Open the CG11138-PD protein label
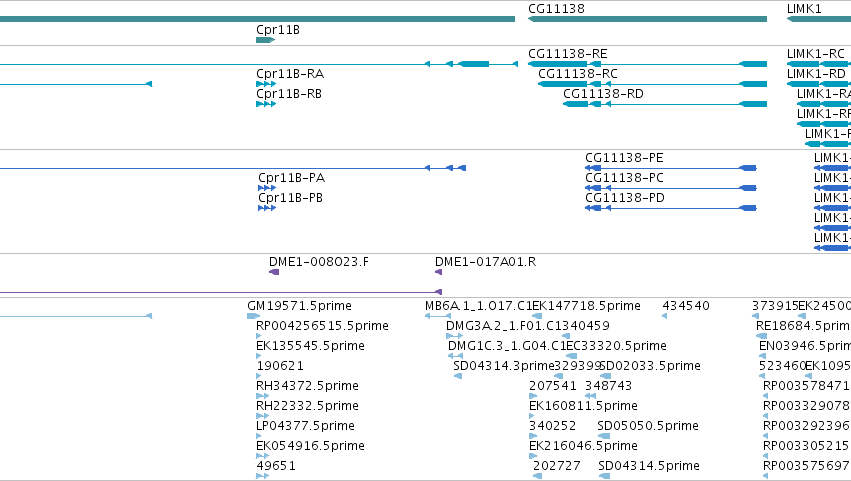Viewport: 851px width, 481px height. click(625, 198)
